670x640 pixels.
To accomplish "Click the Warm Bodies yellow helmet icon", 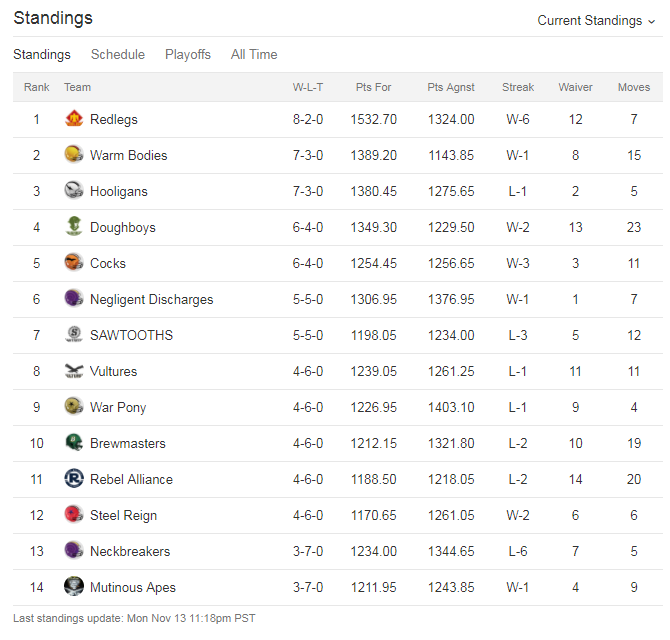I will (x=74, y=155).
